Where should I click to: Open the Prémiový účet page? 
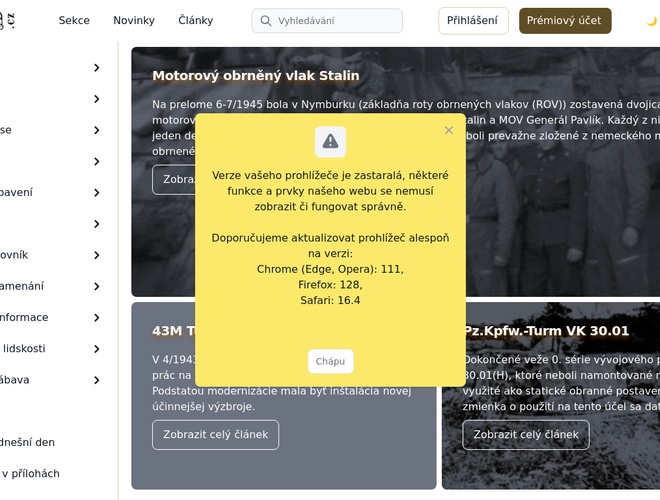pos(565,21)
